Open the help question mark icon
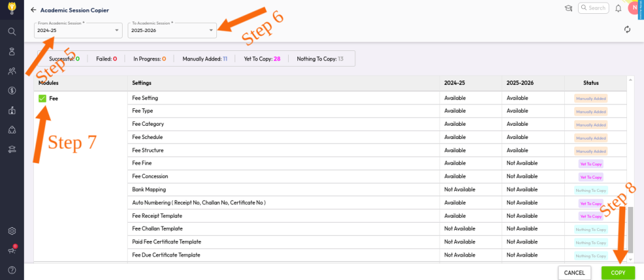Screen dimensions: 644x280 11,270
